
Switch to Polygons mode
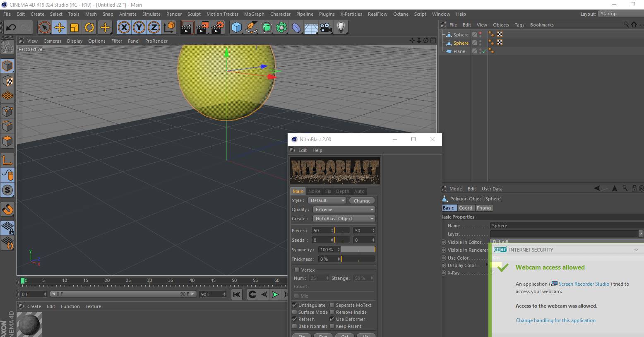click(7, 141)
